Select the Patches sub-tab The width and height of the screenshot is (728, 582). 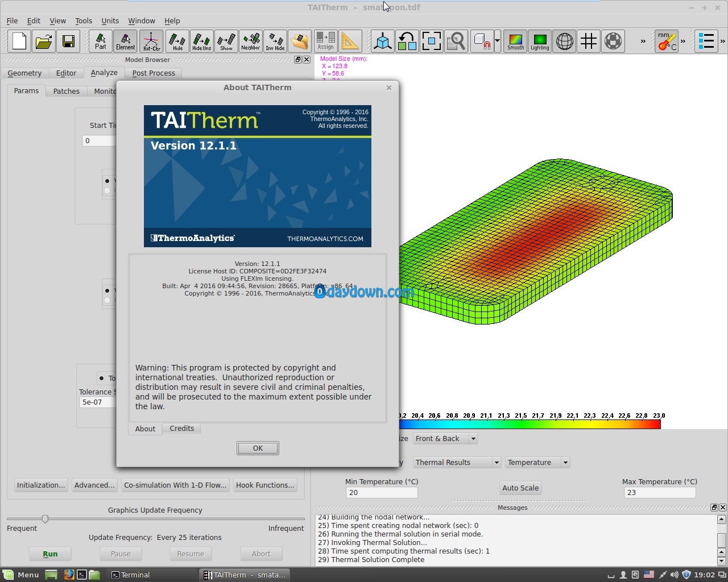pyautogui.click(x=67, y=91)
